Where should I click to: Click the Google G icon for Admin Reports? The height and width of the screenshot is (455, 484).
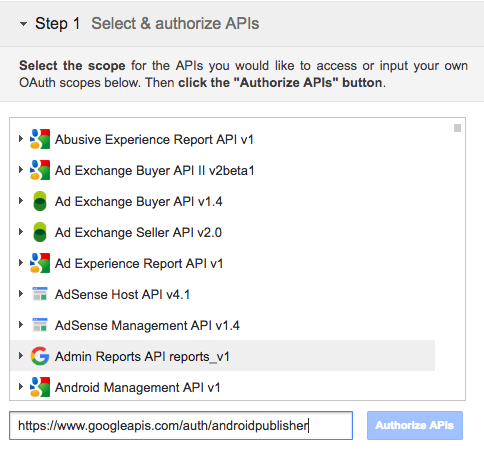point(40,356)
